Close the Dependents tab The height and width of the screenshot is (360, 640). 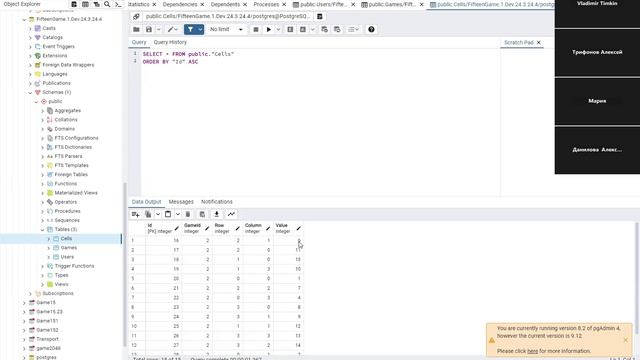tap(245, 4)
